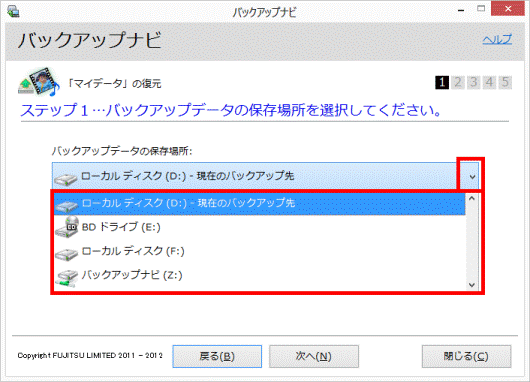Collapse the backup location dropdown arrow
Screen dimensions: 530x382
point(472,176)
